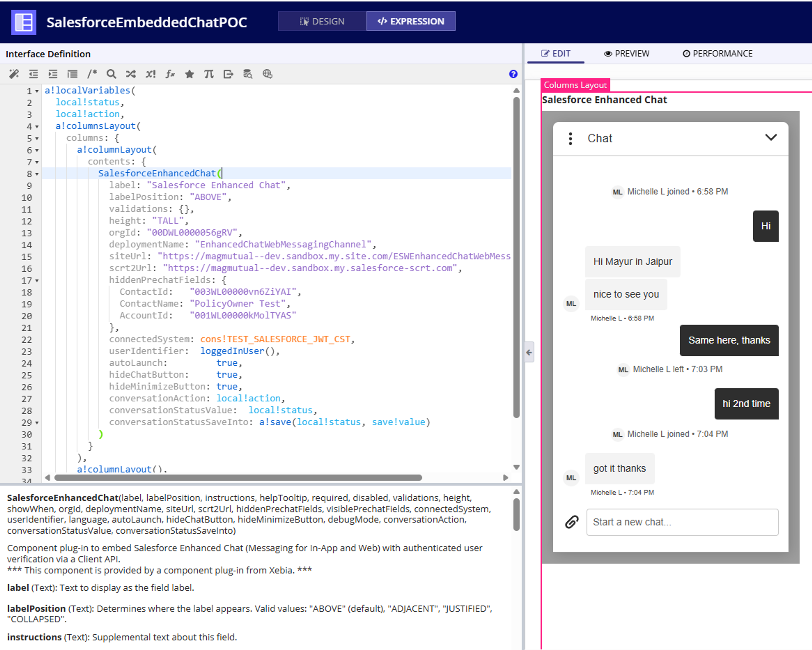Click a!save on line 29
812x650 pixels.
pos(275,422)
